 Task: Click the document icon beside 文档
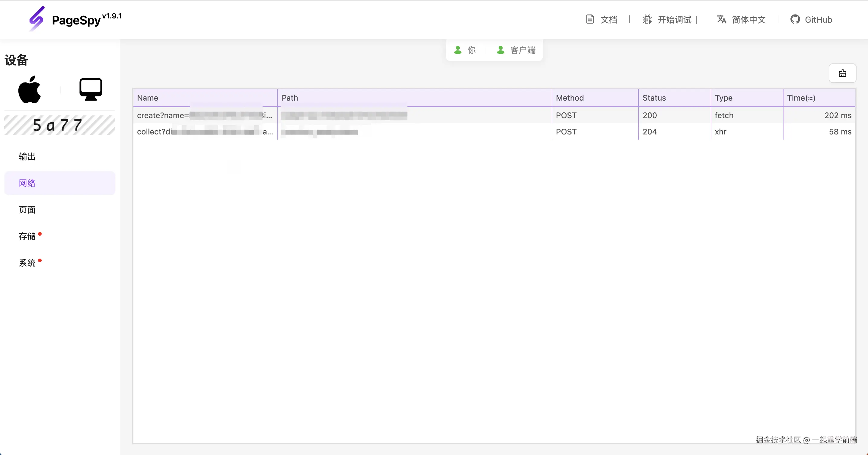pos(590,19)
